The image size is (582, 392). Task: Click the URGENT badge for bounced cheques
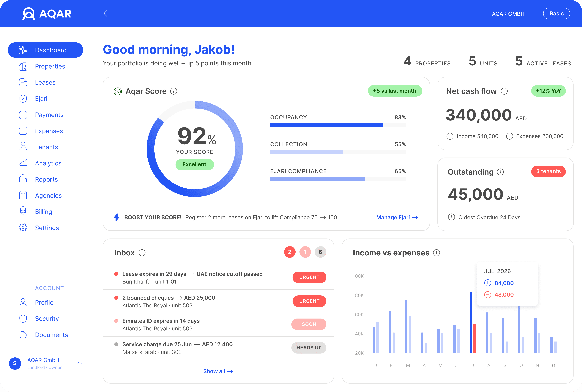[x=309, y=301]
